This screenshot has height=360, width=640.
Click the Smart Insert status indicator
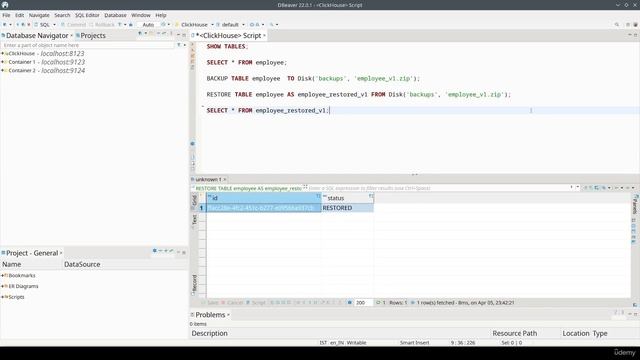414,343
